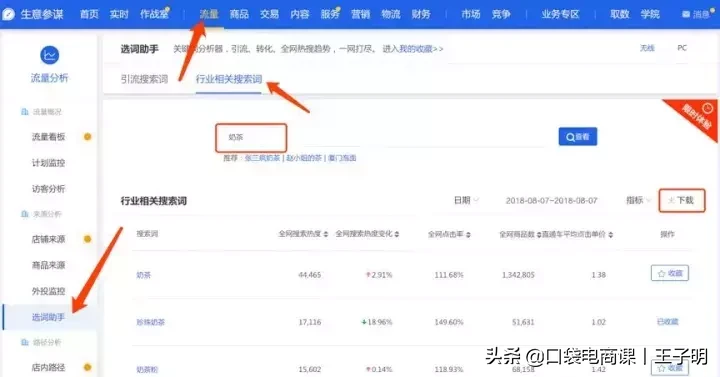Open 商品来源 in the sidebar
The width and height of the screenshot is (720, 377).
point(49,265)
